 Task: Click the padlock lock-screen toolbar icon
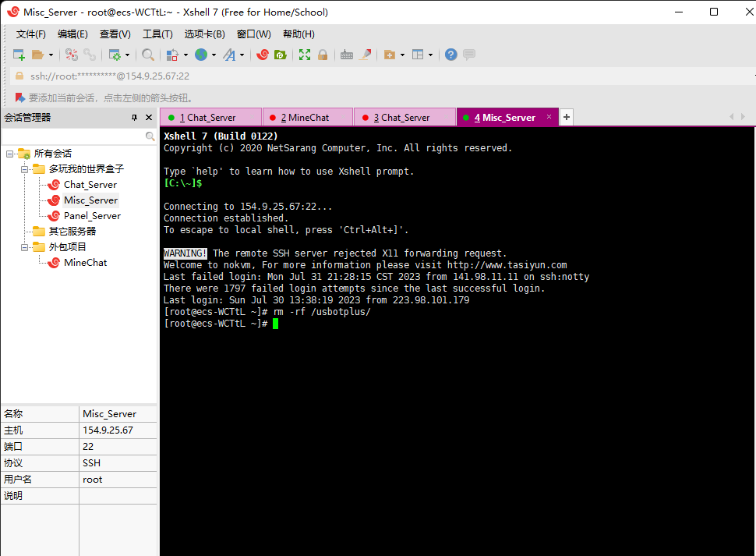click(322, 55)
